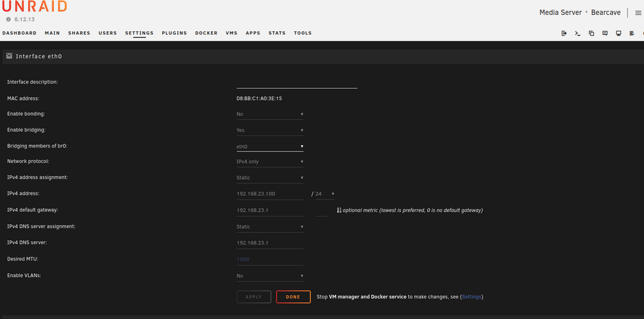The width and height of the screenshot is (644, 319).
Task: Open the Enable bridging dropdown
Action: pos(270,130)
